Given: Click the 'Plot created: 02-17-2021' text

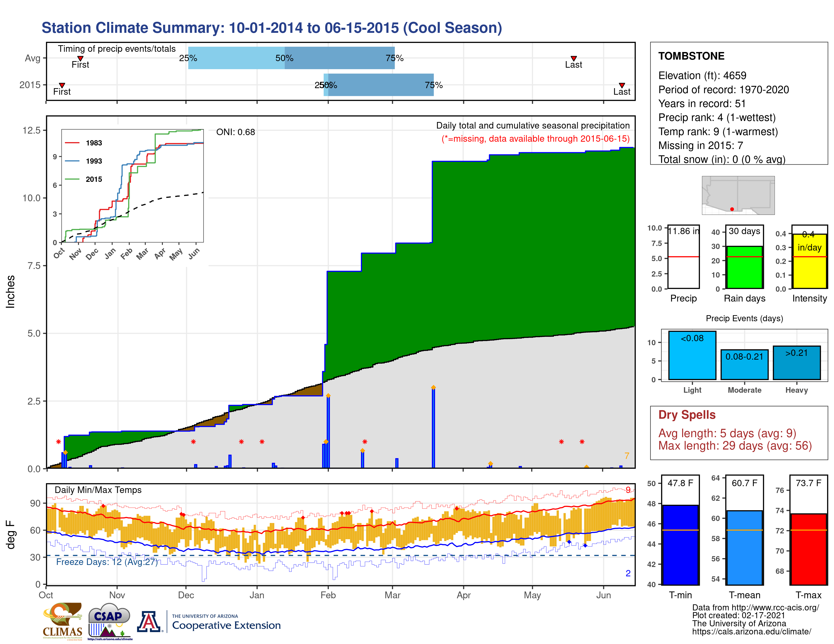Looking at the screenshot, I should click(738, 616).
